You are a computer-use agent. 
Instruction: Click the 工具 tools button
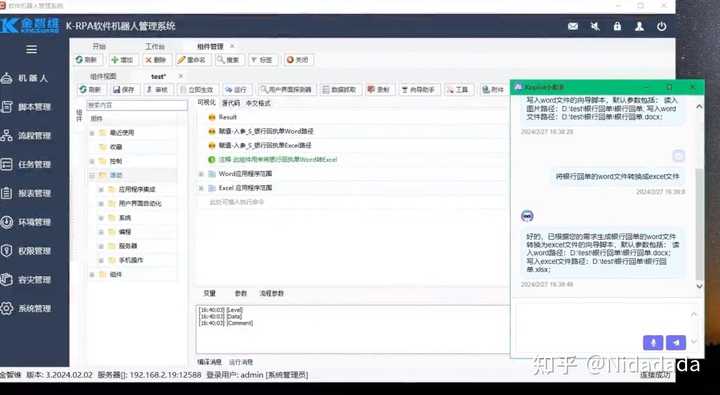(x=458, y=90)
